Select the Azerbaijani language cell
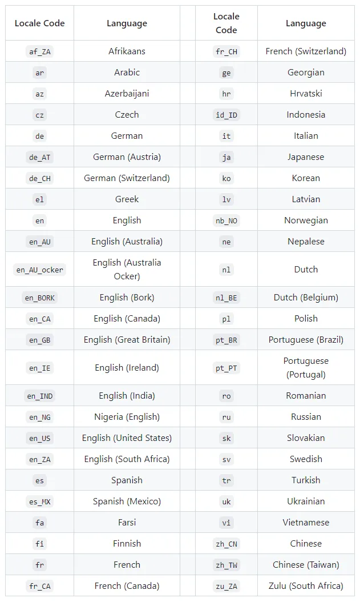The height and width of the screenshot is (602, 364). click(x=127, y=94)
